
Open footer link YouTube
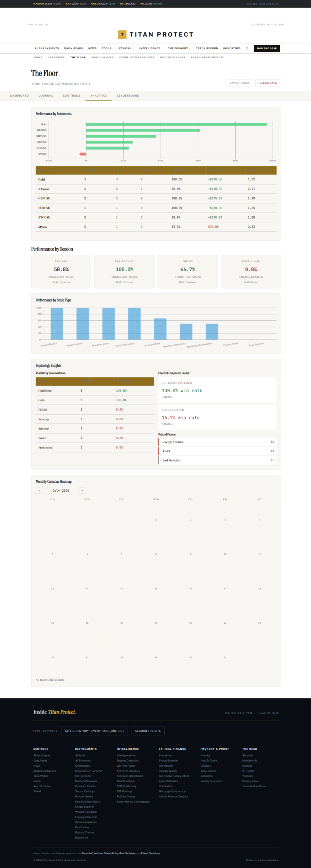coord(248,776)
